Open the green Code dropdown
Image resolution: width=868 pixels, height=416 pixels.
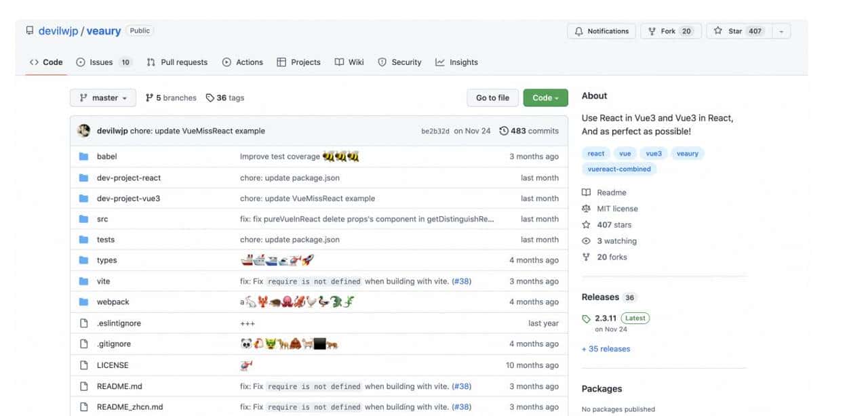[x=545, y=98]
